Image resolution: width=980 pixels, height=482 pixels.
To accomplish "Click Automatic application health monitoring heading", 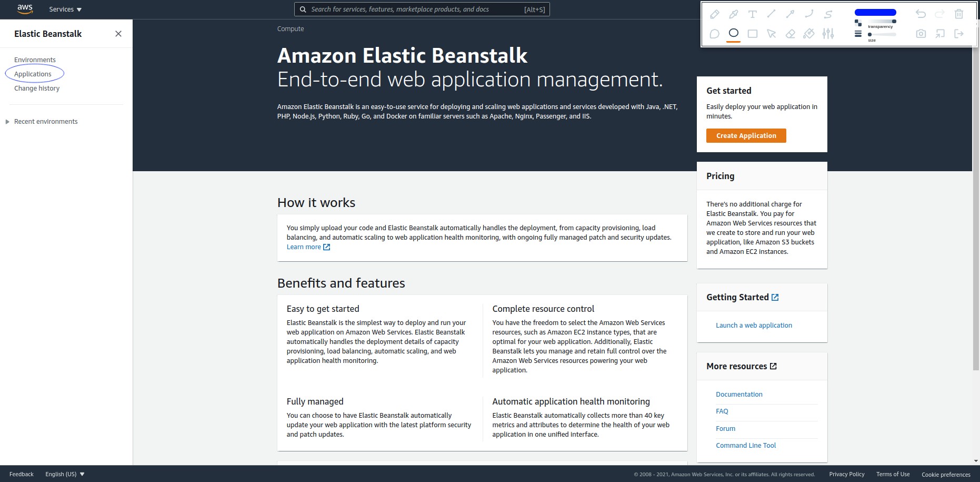I will (571, 401).
